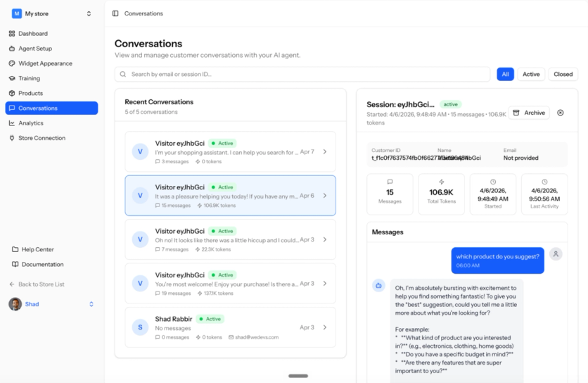The image size is (588, 383).
Task: Click the Training graduation cap icon
Action: click(x=12, y=78)
